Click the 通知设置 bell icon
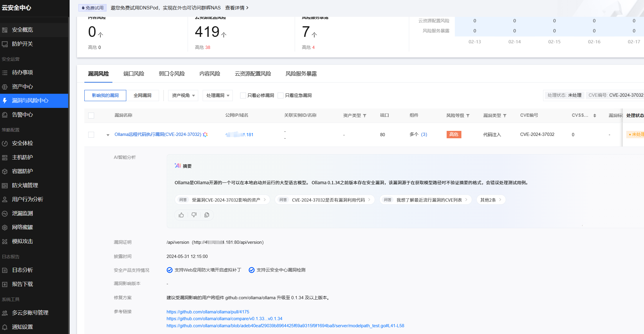644x334 pixels. pos(5,327)
